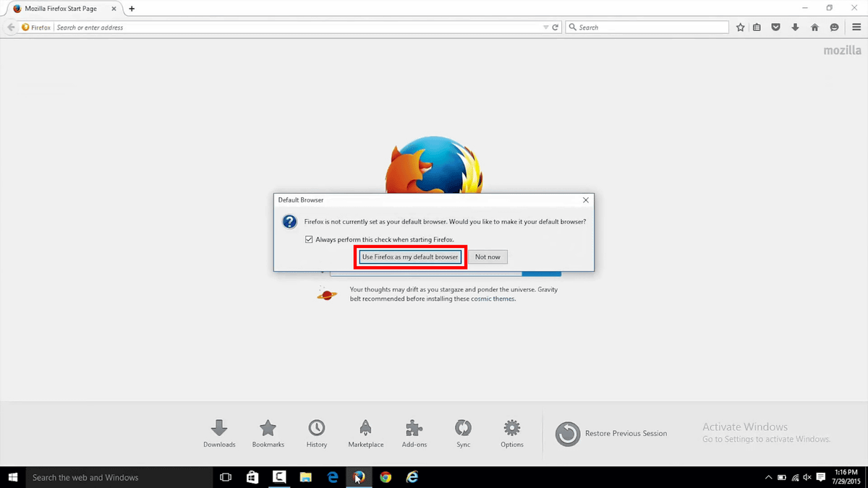Click the Firefox site identity icon
The image size is (868, 488).
(36, 27)
